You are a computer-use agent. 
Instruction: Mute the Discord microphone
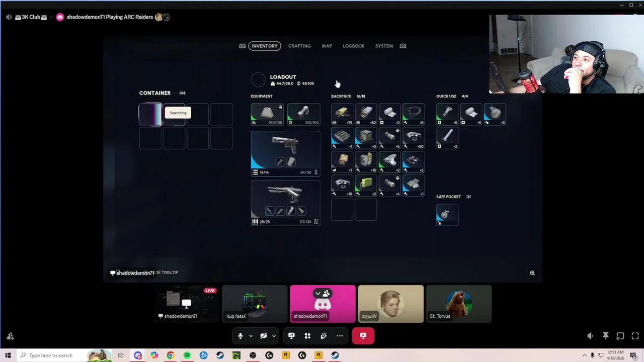click(x=240, y=336)
